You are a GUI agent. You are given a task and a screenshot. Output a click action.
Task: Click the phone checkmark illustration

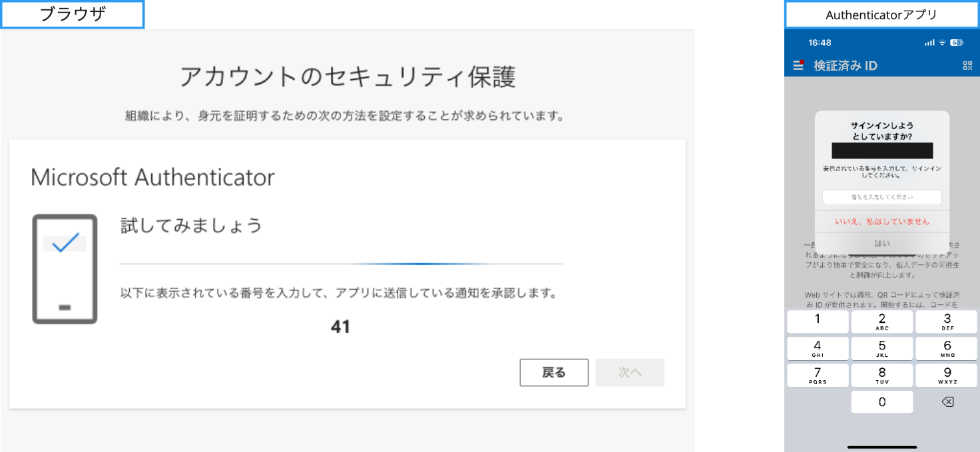click(65, 269)
